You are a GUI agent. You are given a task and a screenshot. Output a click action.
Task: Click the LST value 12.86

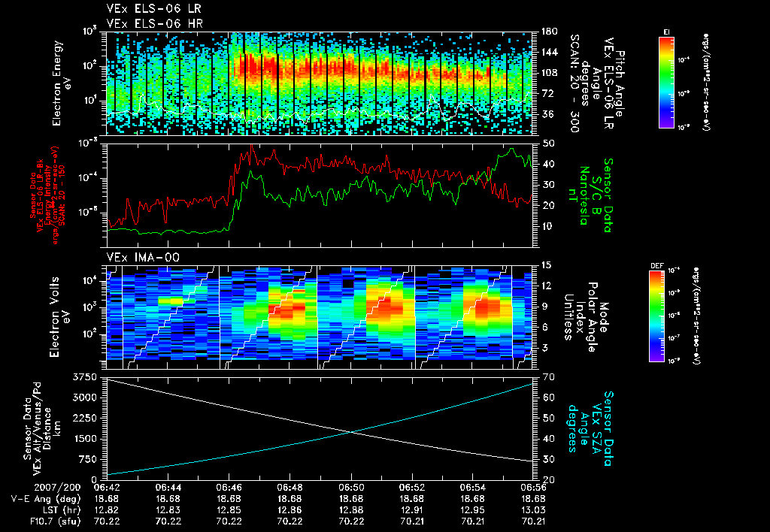pos(290,510)
